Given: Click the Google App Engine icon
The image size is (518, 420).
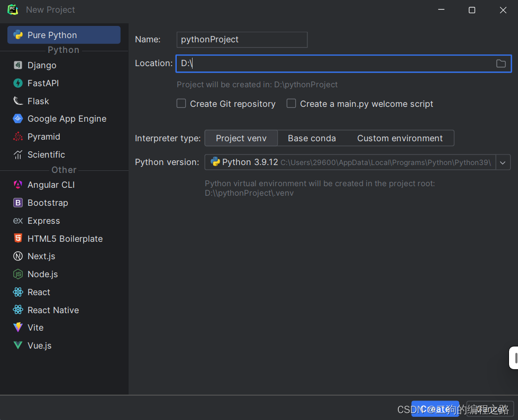Looking at the screenshot, I should (x=18, y=118).
